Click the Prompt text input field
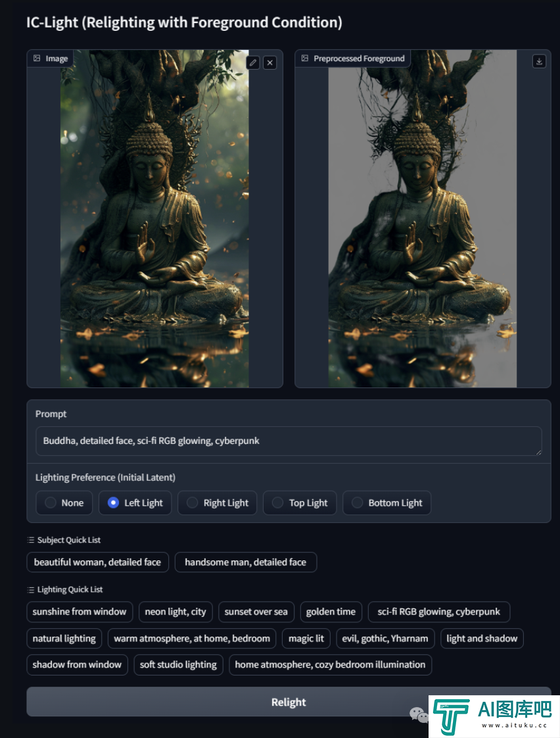Screen dimensions: 560x738 pyautogui.click(x=289, y=441)
